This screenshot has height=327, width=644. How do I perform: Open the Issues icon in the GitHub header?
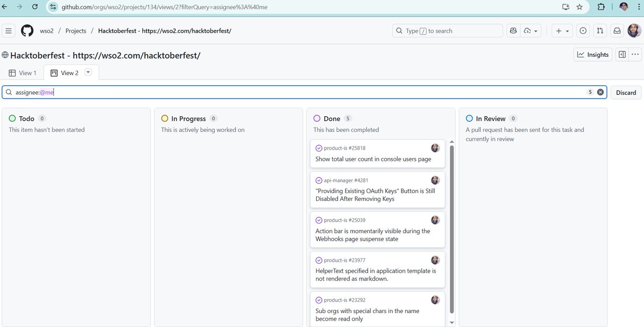pyautogui.click(x=583, y=31)
